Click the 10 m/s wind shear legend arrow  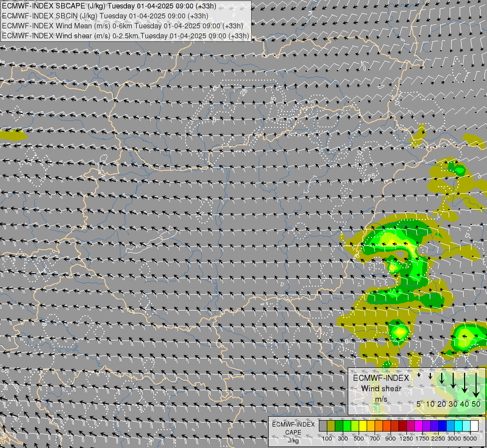tap(430, 376)
